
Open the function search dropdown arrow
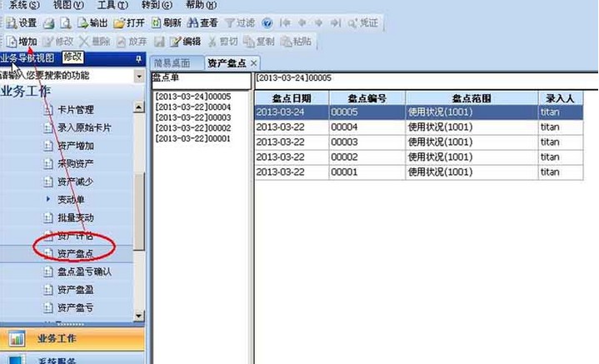(x=138, y=76)
